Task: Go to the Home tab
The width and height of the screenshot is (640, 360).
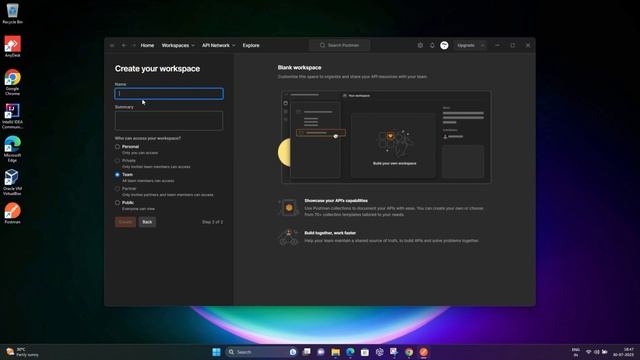Action: point(147,45)
